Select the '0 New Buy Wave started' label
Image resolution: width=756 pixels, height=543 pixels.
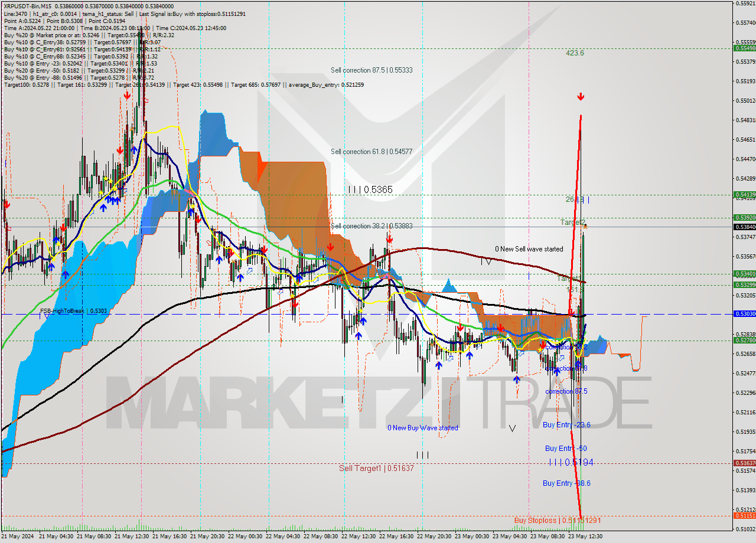(423, 428)
